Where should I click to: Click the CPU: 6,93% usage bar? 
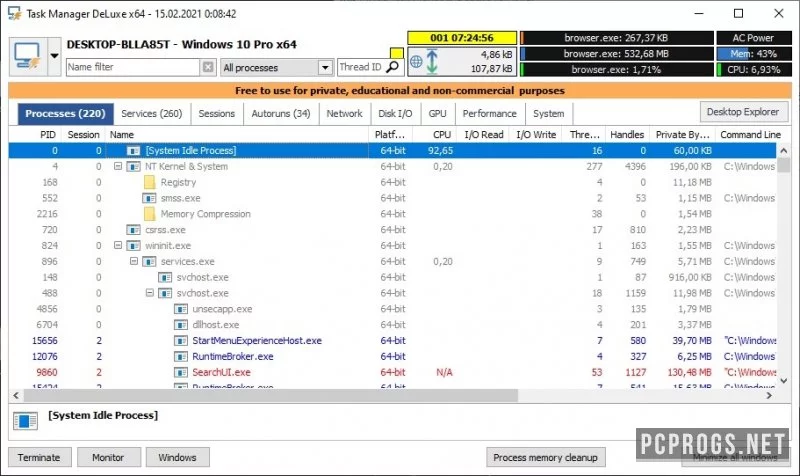tap(754, 69)
